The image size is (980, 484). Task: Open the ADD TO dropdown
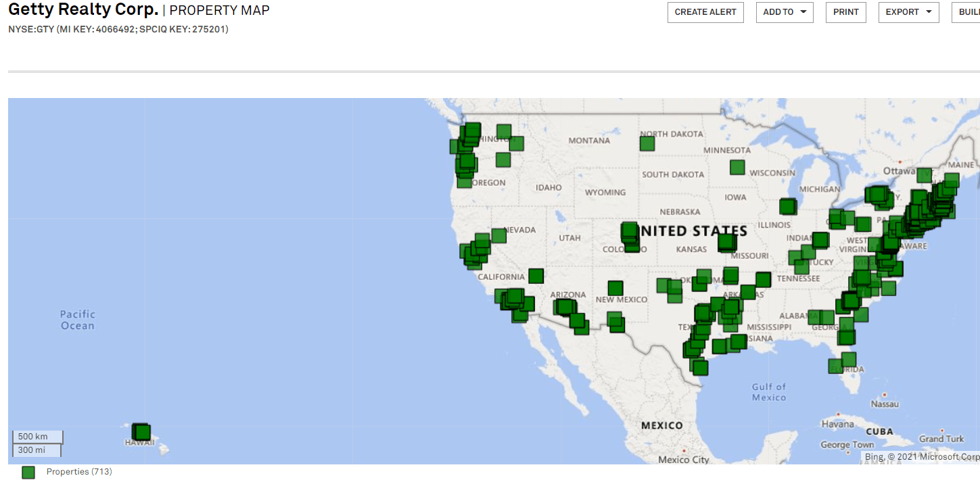(785, 12)
